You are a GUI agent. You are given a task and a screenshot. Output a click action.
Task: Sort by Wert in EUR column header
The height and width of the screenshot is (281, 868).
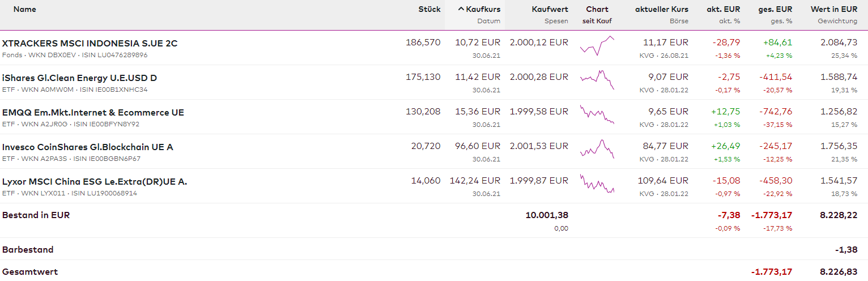click(834, 9)
